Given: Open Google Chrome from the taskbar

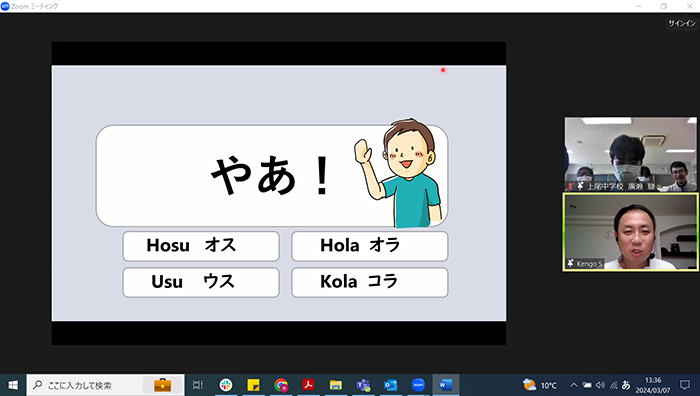Looking at the screenshot, I should (x=281, y=385).
